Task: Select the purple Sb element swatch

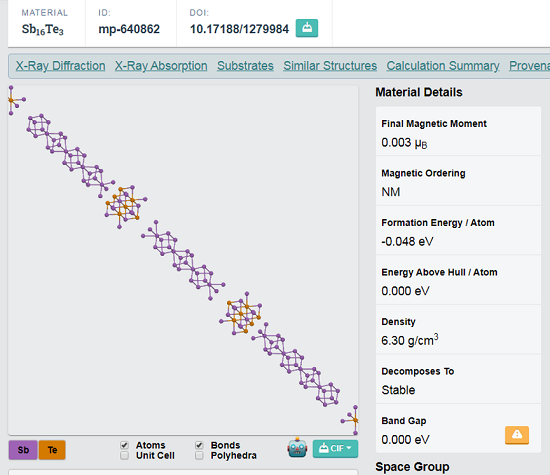Action: coord(23,450)
